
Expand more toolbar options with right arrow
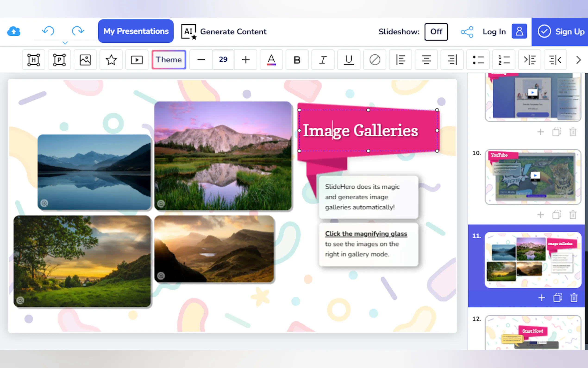pos(578,60)
